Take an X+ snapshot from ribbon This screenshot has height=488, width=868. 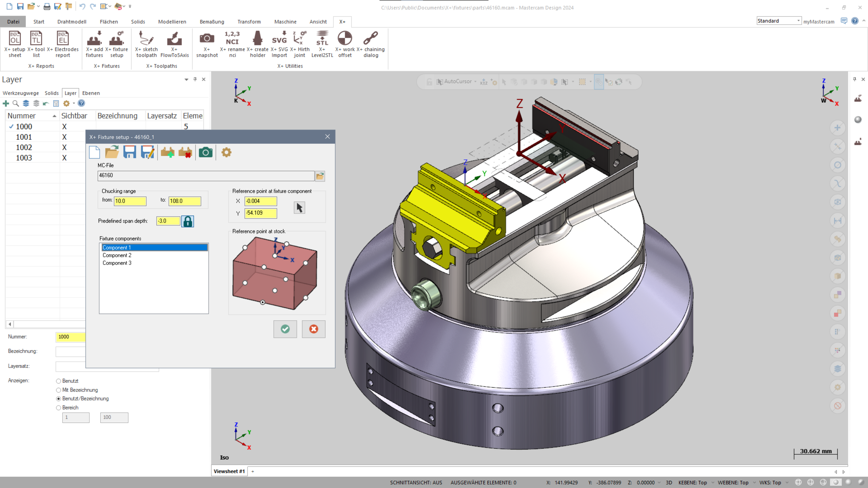207,44
